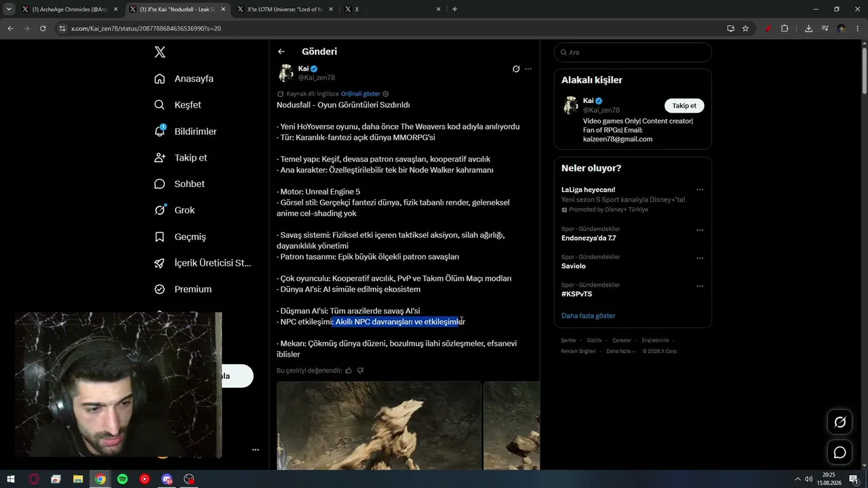
Task: Open the first post image
Action: tap(379, 426)
